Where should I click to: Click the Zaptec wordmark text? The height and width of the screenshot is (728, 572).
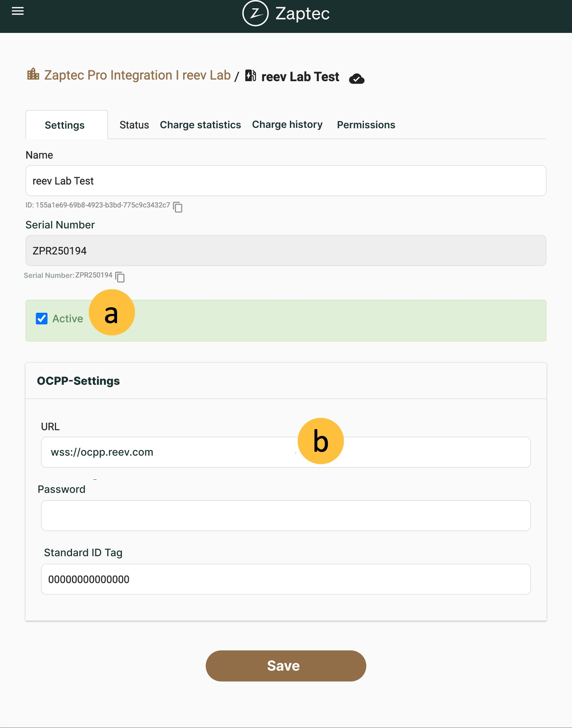click(x=302, y=13)
